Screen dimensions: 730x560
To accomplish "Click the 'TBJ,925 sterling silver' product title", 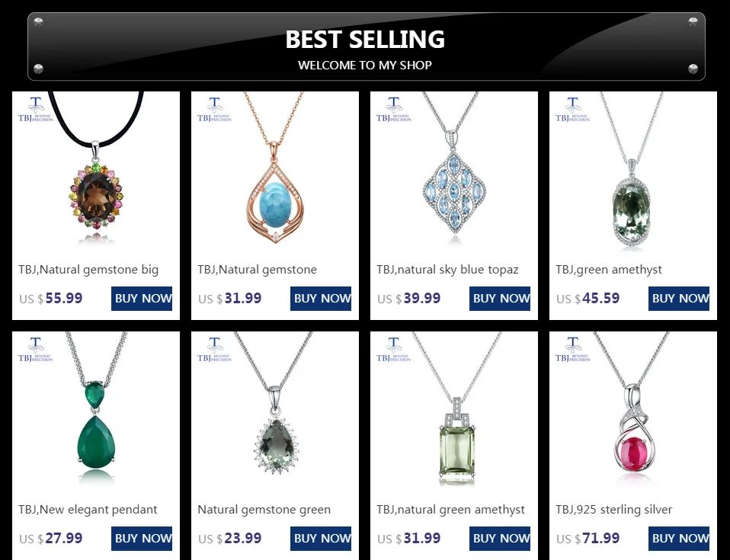I will pos(613,510).
